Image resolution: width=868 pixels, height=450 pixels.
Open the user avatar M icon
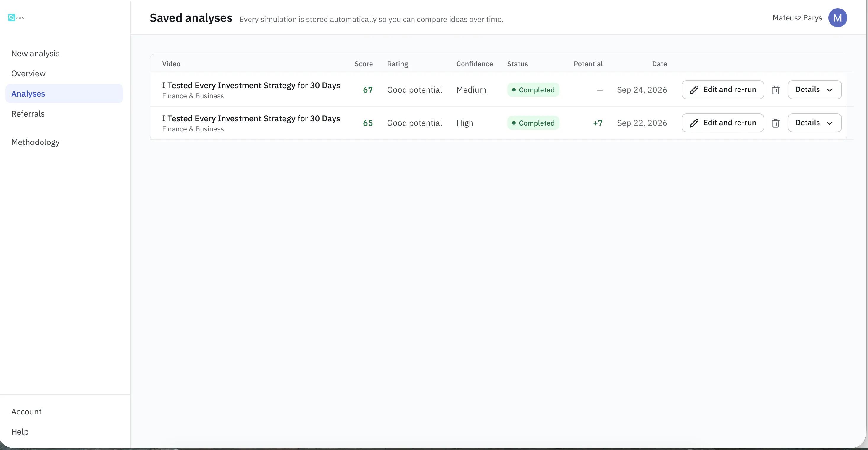coord(837,18)
